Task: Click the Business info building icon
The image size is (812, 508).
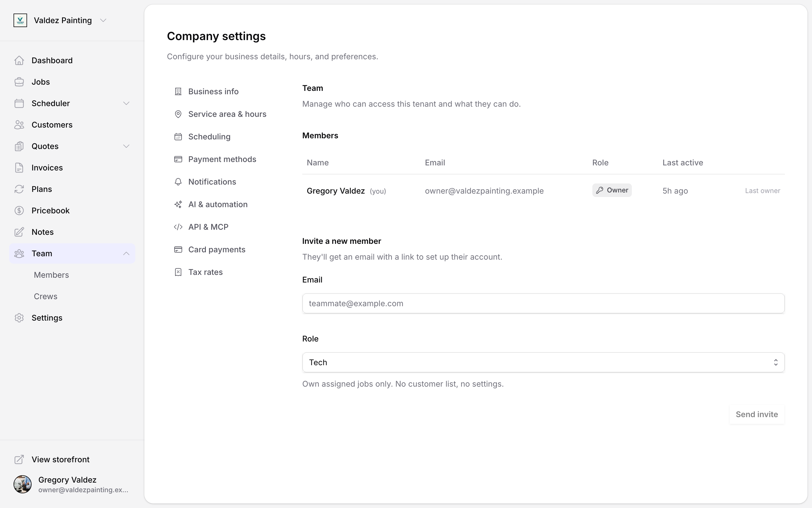Action: pyautogui.click(x=178, y=91)
